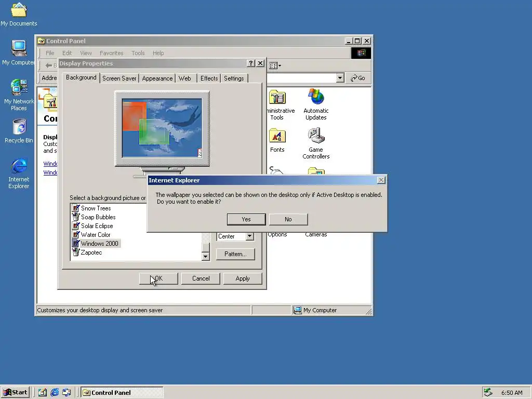The width and height of the screenshot is (532, 399).
Task: Open Game Controllers icon
Action: pyautogui.click(x=316, y=143)
